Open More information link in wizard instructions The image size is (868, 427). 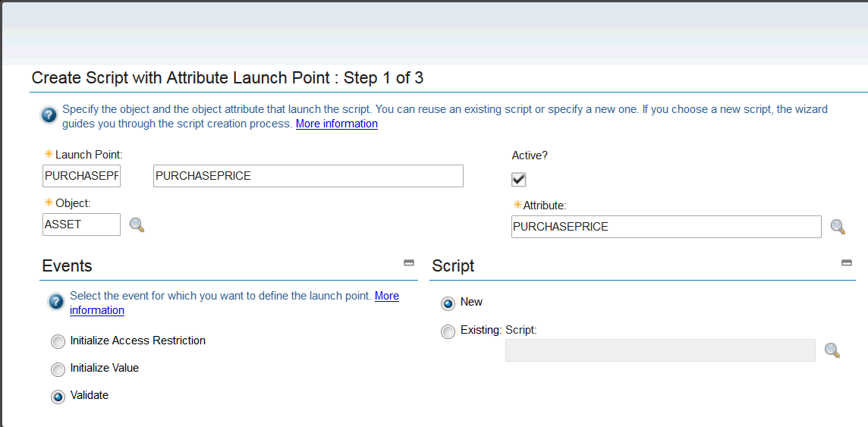point(336,124)
